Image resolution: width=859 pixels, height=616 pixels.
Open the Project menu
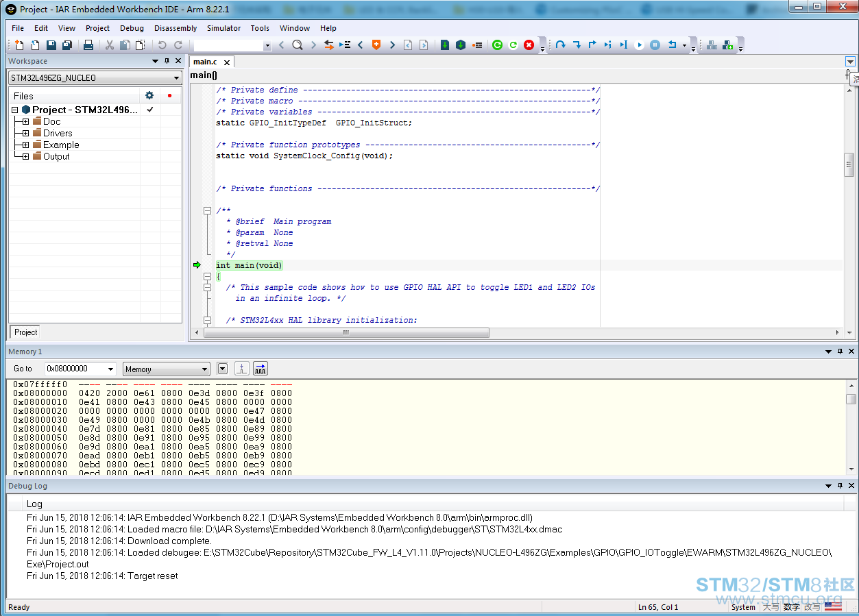97,28
